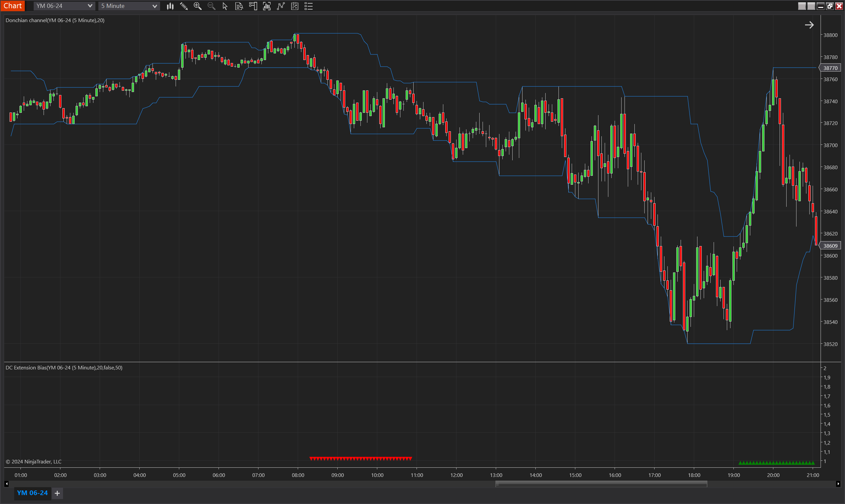Toggle the Chart Trader panel icon

click(253, 6)
